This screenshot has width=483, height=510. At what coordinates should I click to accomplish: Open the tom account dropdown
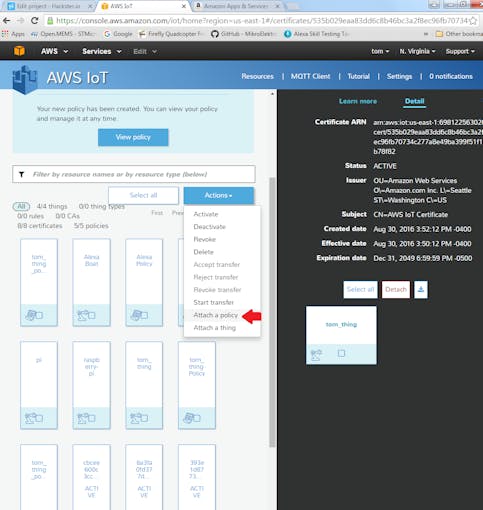click(380, 51)
